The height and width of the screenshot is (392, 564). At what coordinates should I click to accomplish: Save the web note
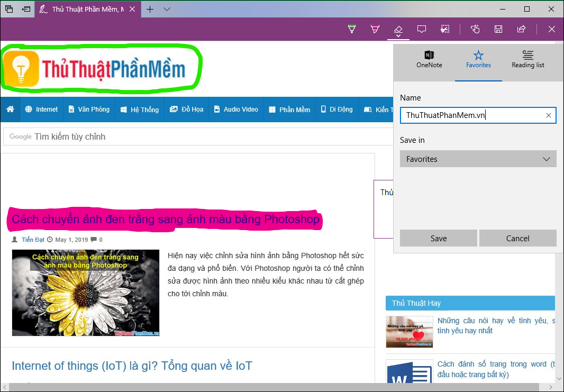tap(498, 29)
